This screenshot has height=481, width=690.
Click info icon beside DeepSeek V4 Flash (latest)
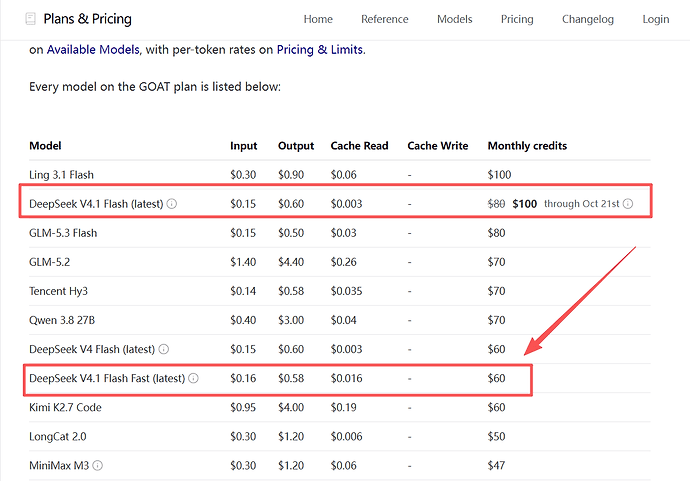click(x=164, y=349)
